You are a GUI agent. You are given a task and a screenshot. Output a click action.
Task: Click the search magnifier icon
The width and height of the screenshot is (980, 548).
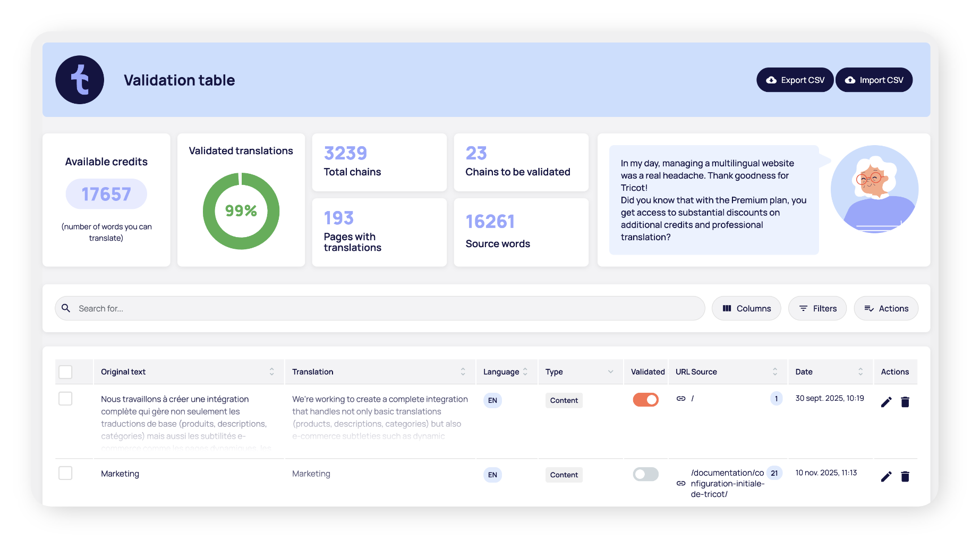pyautogui.click(x=66, y=308)
